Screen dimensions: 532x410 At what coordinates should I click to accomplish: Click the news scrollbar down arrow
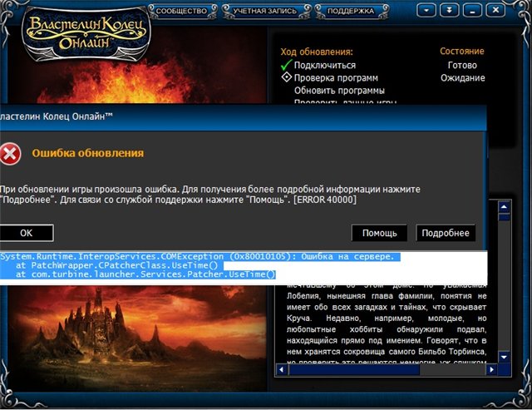(x=504, y=357)
